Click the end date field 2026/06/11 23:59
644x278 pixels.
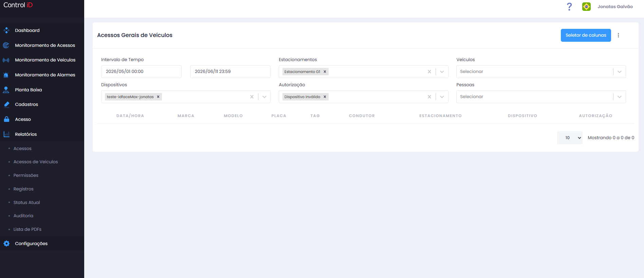[230, 72]
